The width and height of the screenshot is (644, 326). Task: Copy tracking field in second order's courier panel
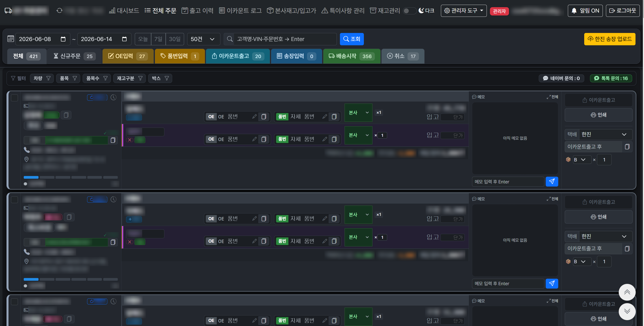(627, 249)
